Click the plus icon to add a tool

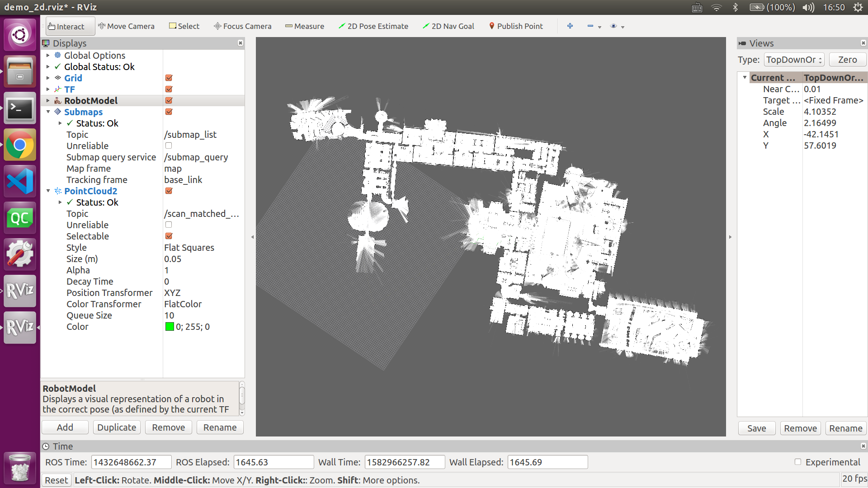click(x=570, y=26)
